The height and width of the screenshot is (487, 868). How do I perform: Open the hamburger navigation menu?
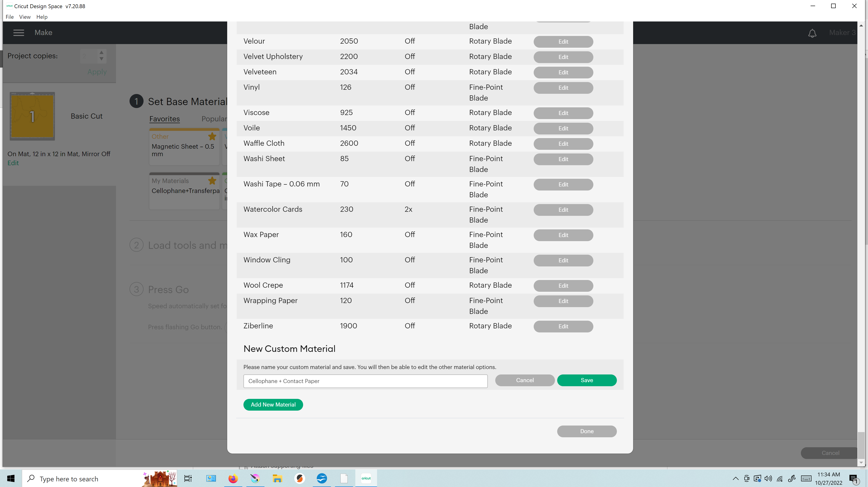click(19, 32)
